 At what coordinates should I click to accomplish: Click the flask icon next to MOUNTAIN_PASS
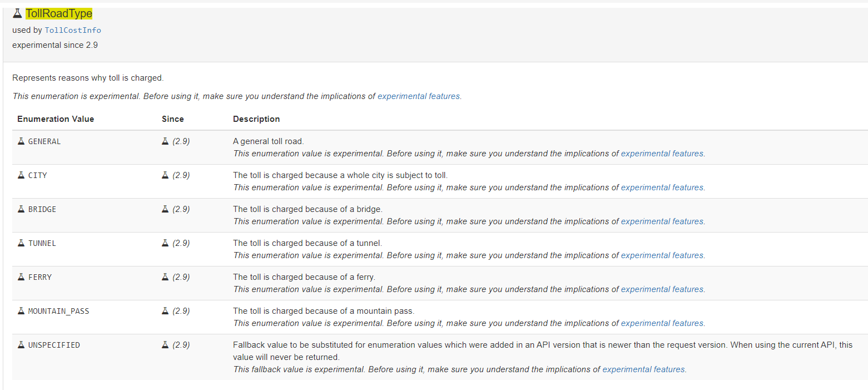click(21, 311)
